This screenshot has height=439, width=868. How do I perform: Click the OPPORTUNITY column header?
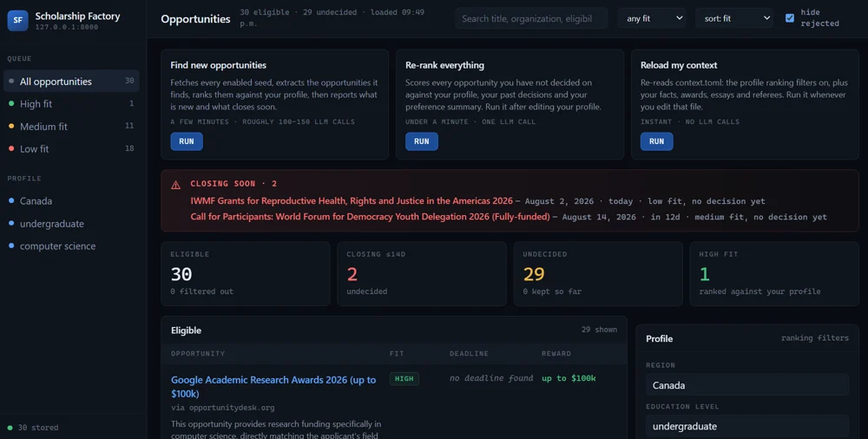198,353
